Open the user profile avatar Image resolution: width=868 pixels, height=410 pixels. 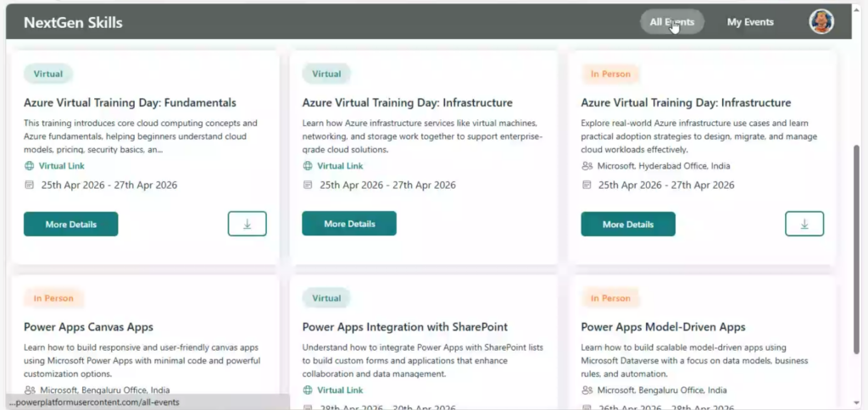pos(821,22)
